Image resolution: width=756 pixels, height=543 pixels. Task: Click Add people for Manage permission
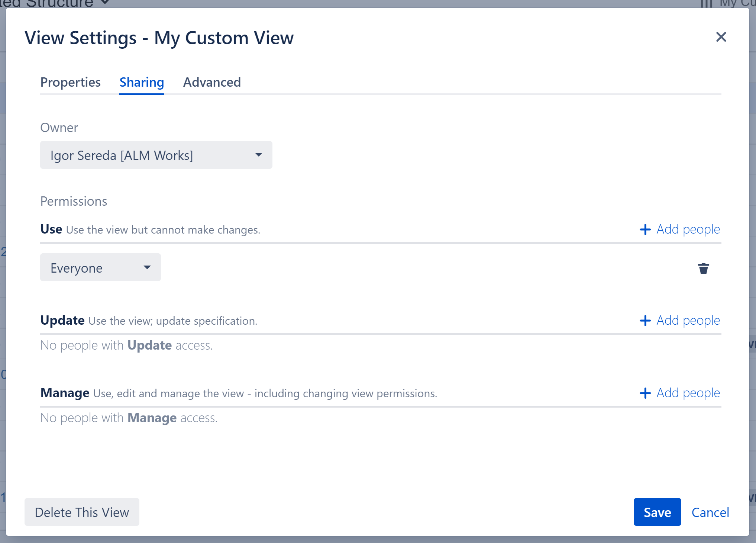pyautogui.click(x=688, y=393)
